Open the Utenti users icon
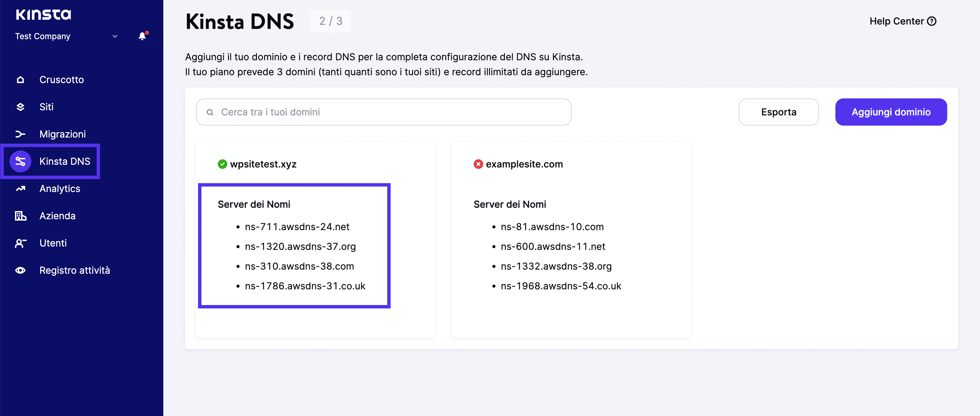Viewport: 980px width, 416px height. point(20,243)
